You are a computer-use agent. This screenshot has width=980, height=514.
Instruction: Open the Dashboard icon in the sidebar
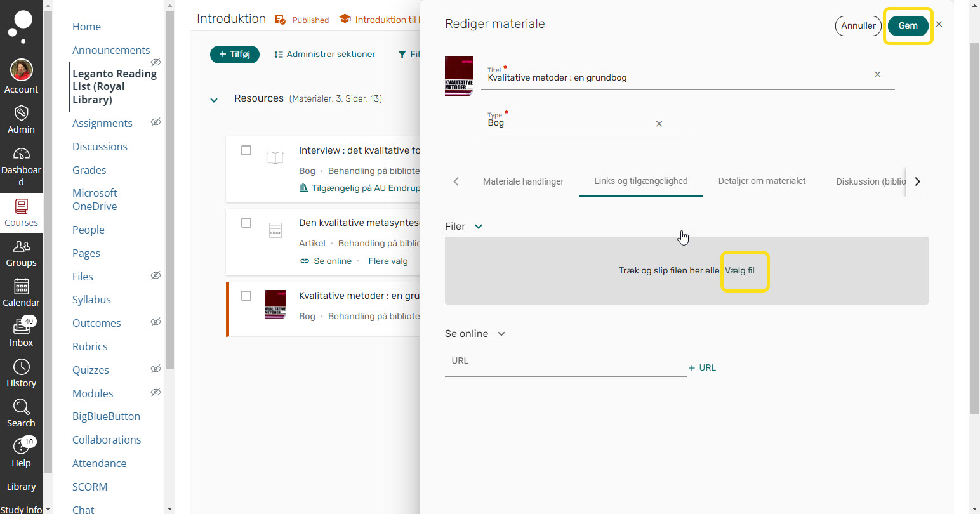coord(21,154)
